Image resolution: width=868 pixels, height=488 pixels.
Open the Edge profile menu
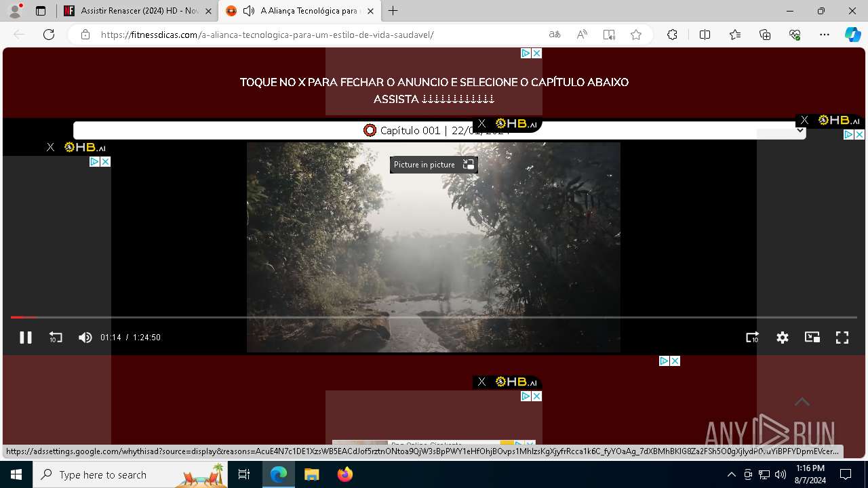click(x=15, y=11)
